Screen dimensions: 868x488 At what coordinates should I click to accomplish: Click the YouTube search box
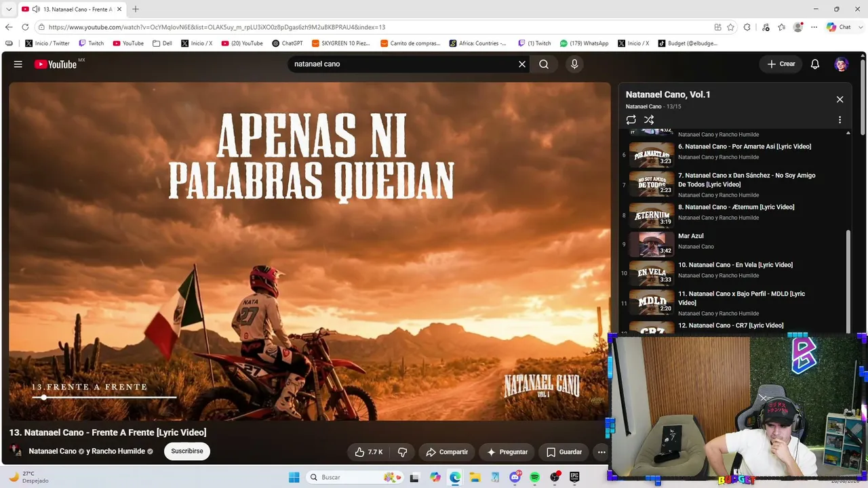pos(403,64)
